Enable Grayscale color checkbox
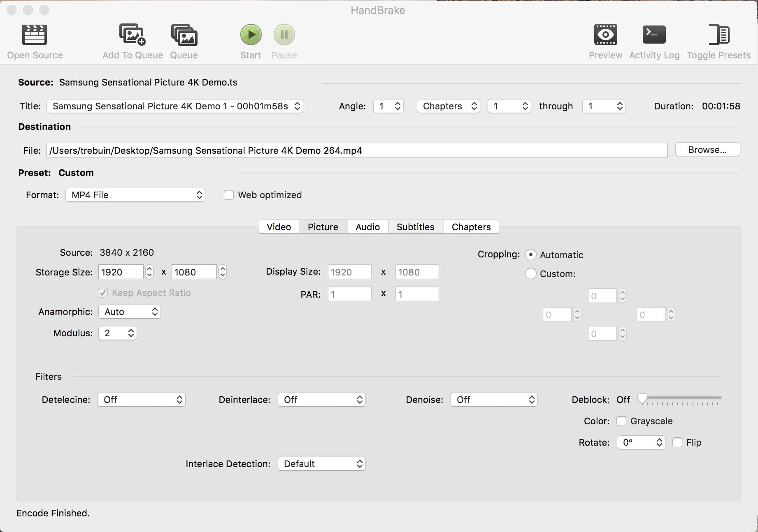 [621, 421]
